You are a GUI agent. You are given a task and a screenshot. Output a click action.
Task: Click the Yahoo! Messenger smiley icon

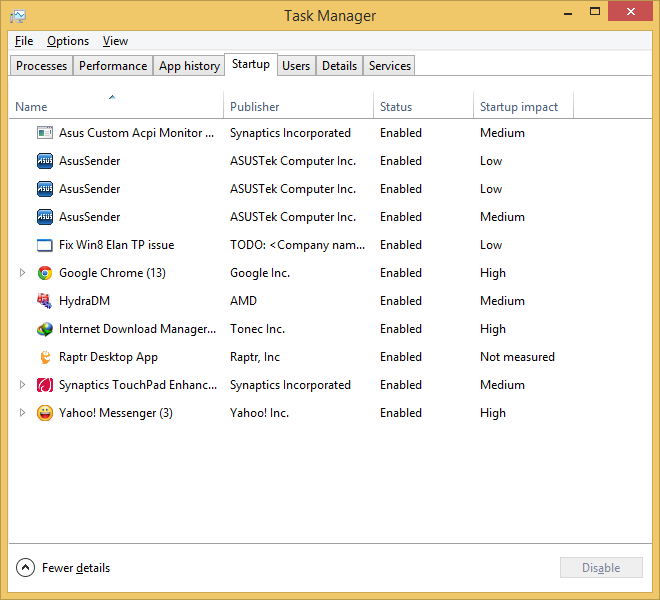(45, 413)
